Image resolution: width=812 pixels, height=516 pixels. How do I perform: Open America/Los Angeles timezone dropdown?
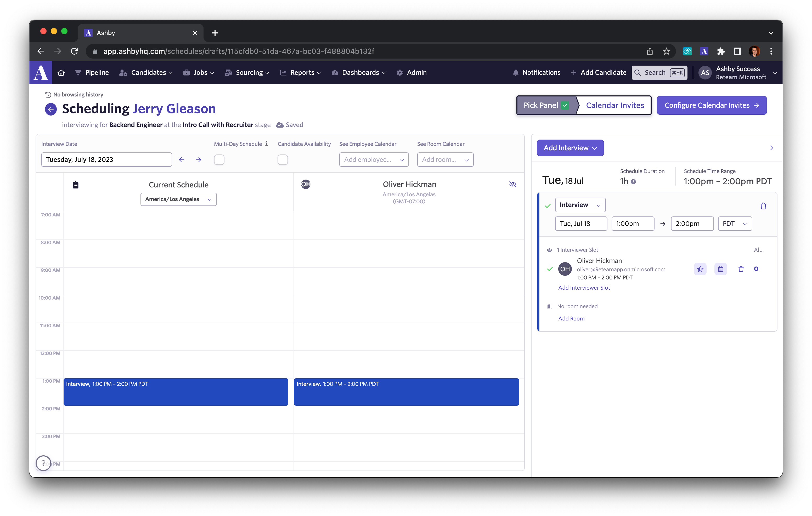click(x=178, y=199)
